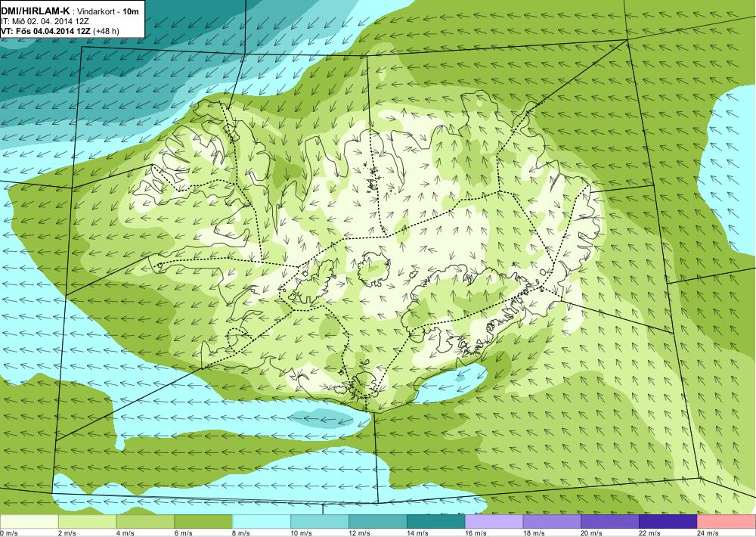Click the '16 m/s' legend label
Viewport: 756px width, 537px height.
tap(476, 533)
